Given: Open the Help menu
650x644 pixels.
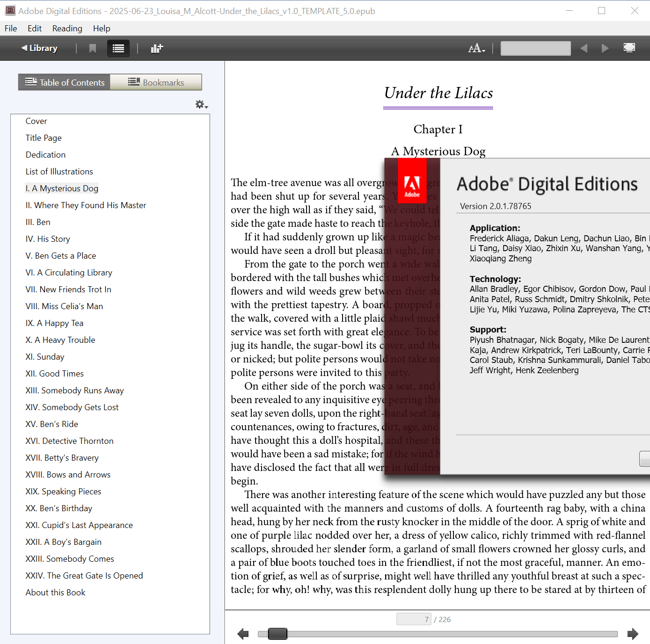Looking at the screenshot, I should (x=102, y=29).
